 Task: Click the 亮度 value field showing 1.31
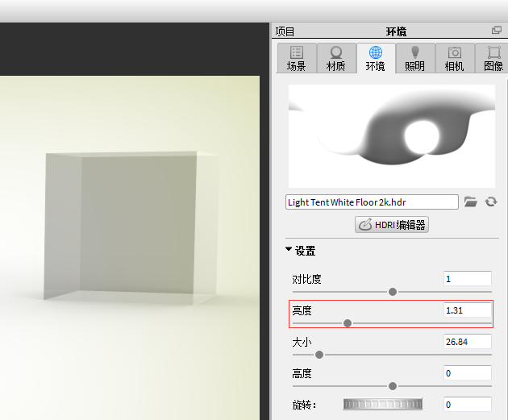coord(468,310)
